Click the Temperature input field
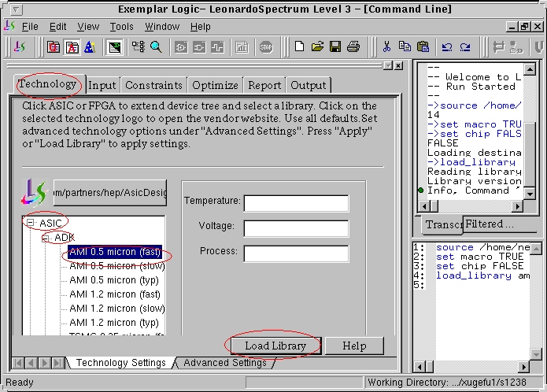The image size is (547, 392). click(296, 203)
